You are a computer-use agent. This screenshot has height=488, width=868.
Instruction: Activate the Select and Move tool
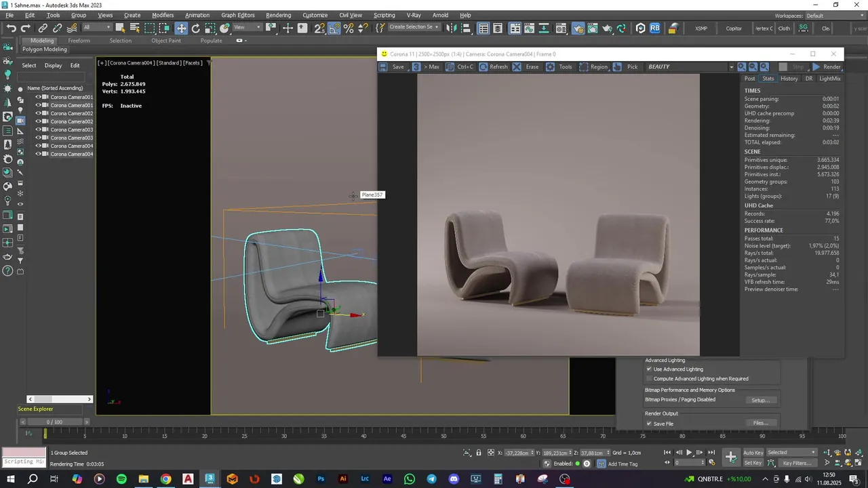[181, 28]
